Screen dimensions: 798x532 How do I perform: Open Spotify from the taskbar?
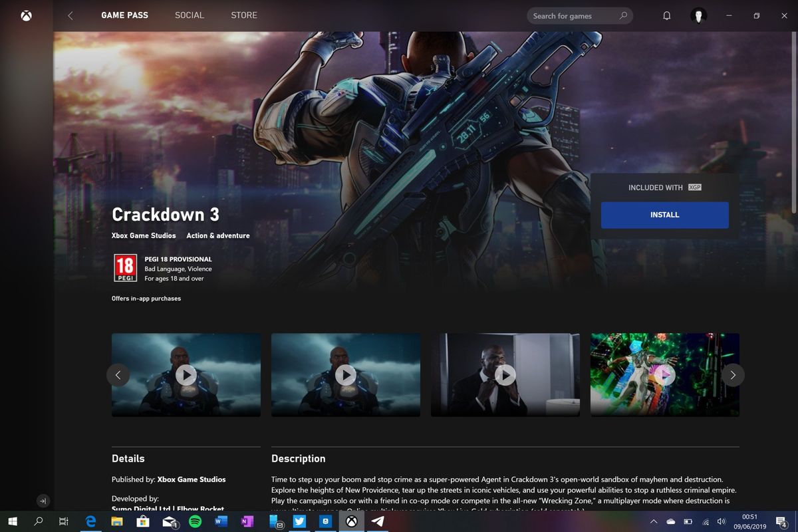coord(195,522)
